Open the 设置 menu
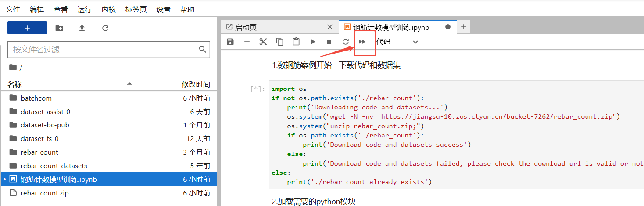Image resolution: width=644 pixels, height=206 pixels. click(x=164, y=9)
